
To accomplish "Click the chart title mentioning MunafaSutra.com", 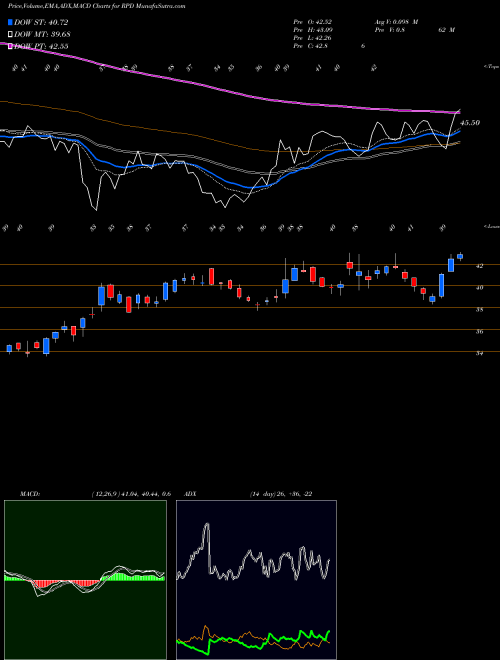I will pyautogui.click(x=96, y=6).
